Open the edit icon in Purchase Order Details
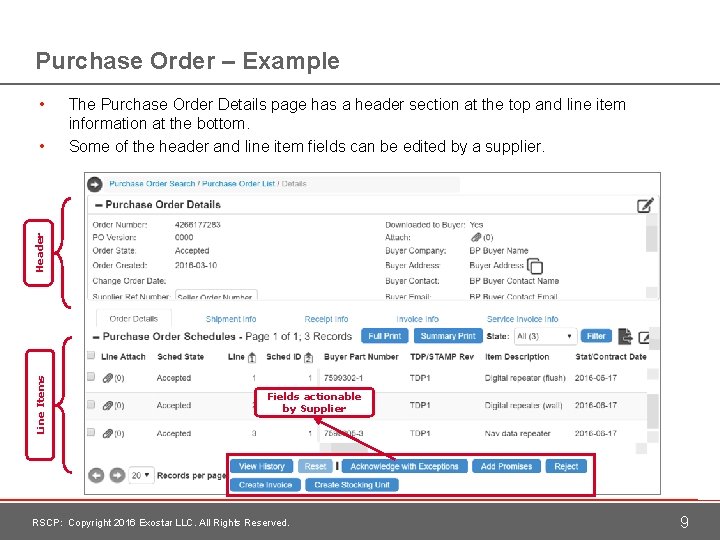This screenshot has width=720, height=540. click(645, 205)
